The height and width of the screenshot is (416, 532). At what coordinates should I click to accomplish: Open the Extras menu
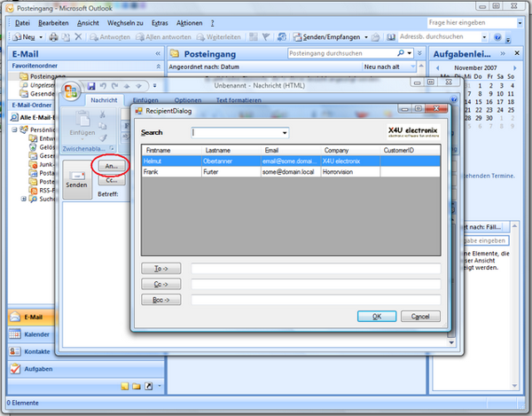(160, 23)
